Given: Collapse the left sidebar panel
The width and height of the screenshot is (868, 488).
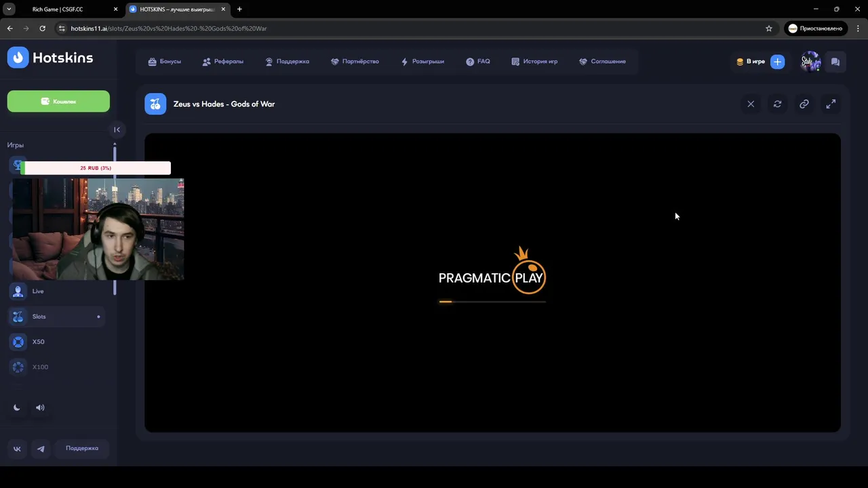Looking at the screenshot, I should 117,129.
